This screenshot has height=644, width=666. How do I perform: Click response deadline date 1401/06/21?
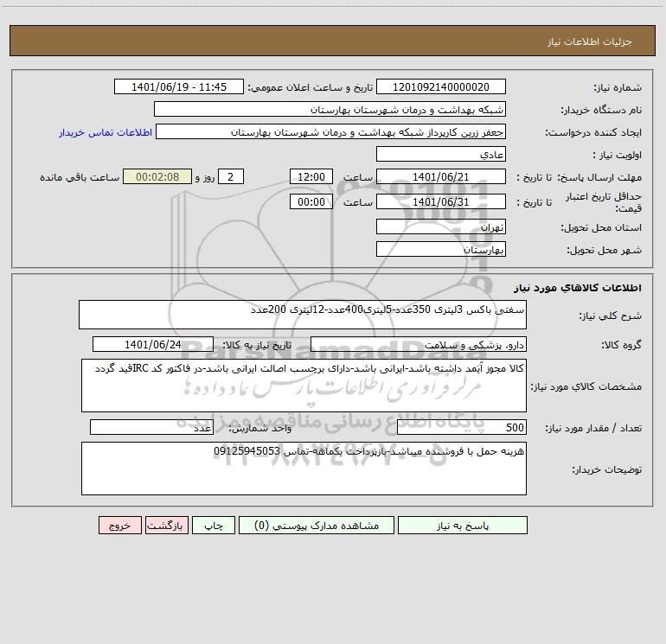(441, 176)
